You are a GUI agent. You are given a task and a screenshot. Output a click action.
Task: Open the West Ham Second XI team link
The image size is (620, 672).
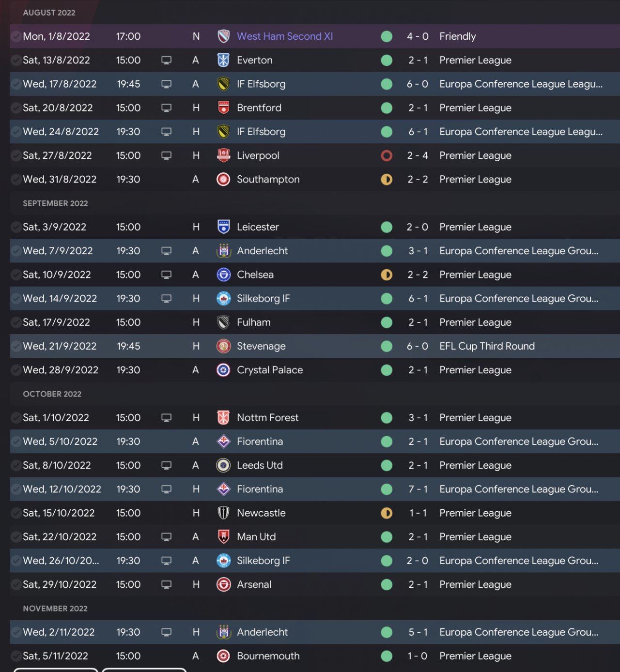pyautogui.click(x=285, y=36)
